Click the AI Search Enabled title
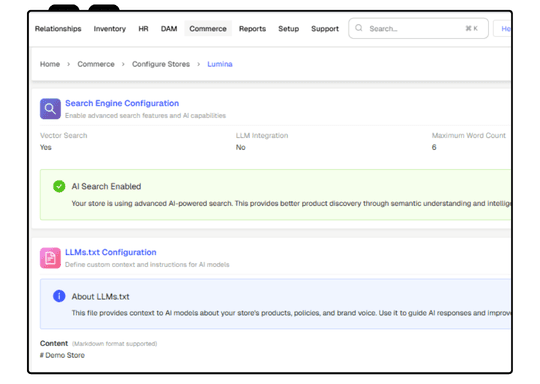The image size is (540, 384). tap(106, 186)
